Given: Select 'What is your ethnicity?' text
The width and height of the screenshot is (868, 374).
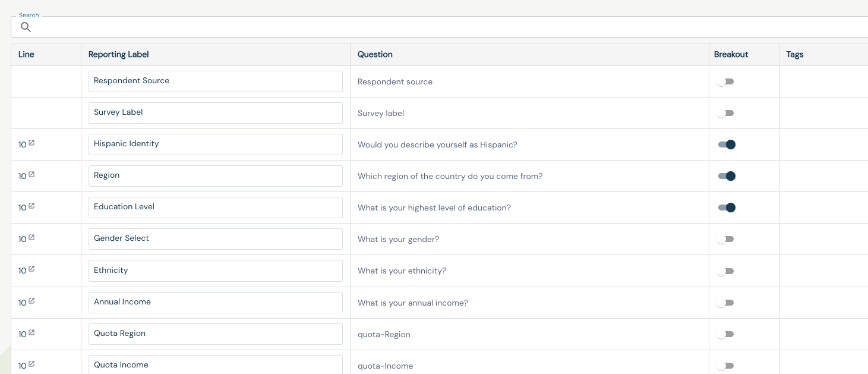Looking at the screenshot, I should tap(402, 271).
